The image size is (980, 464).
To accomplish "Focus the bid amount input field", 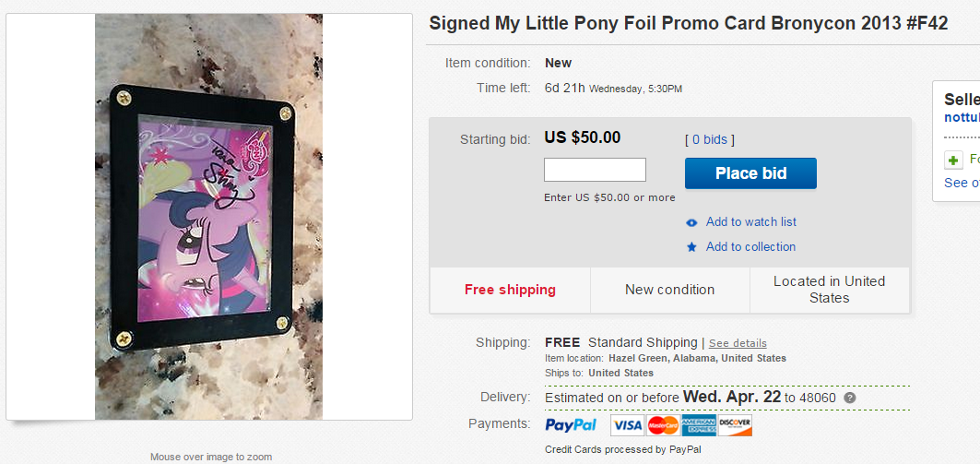I will point(595,170).
